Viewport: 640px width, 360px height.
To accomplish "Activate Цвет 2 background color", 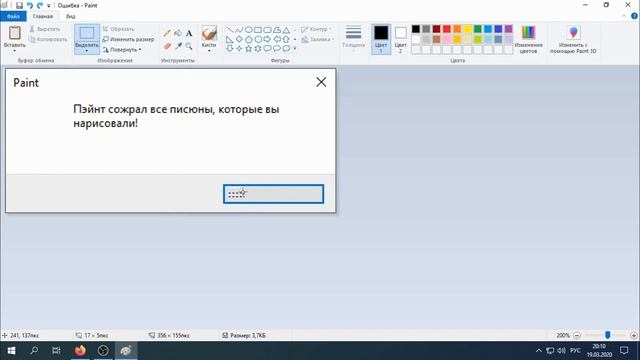I will point(401,39).
